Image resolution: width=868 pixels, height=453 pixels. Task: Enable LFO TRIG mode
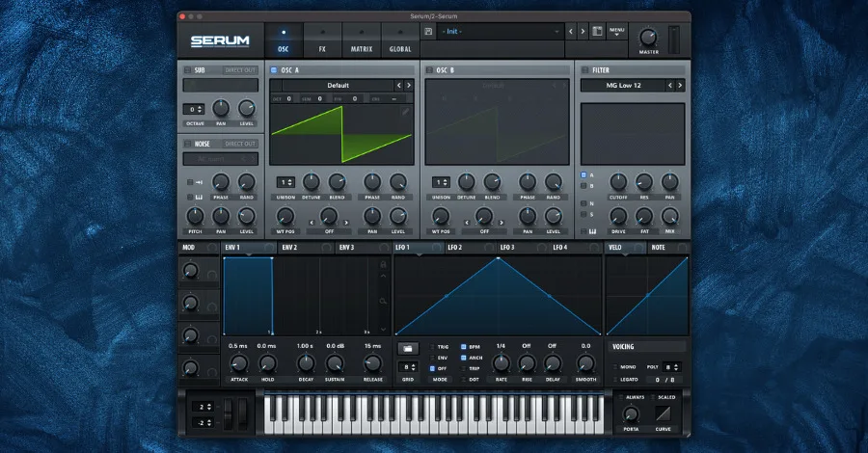point(432,347)
